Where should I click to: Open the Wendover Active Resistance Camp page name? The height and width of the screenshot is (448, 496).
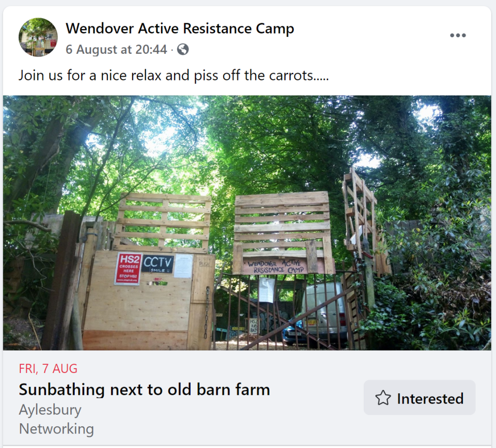(180, 29)
